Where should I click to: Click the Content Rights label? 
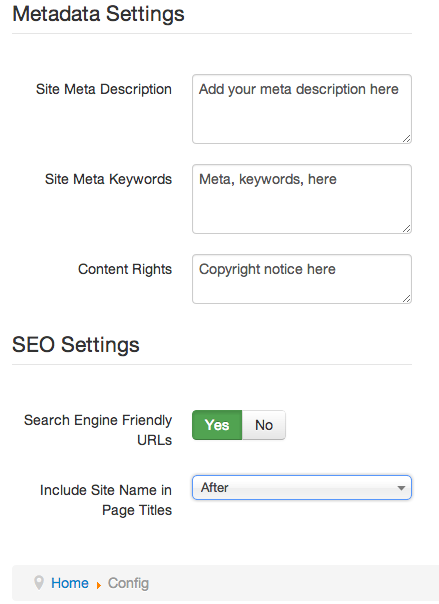click(125, 269)
